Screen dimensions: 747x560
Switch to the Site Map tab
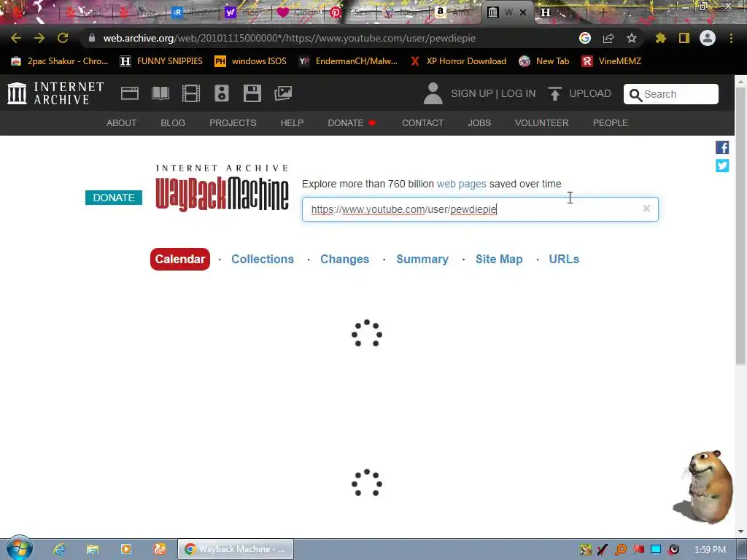(499, 259)
